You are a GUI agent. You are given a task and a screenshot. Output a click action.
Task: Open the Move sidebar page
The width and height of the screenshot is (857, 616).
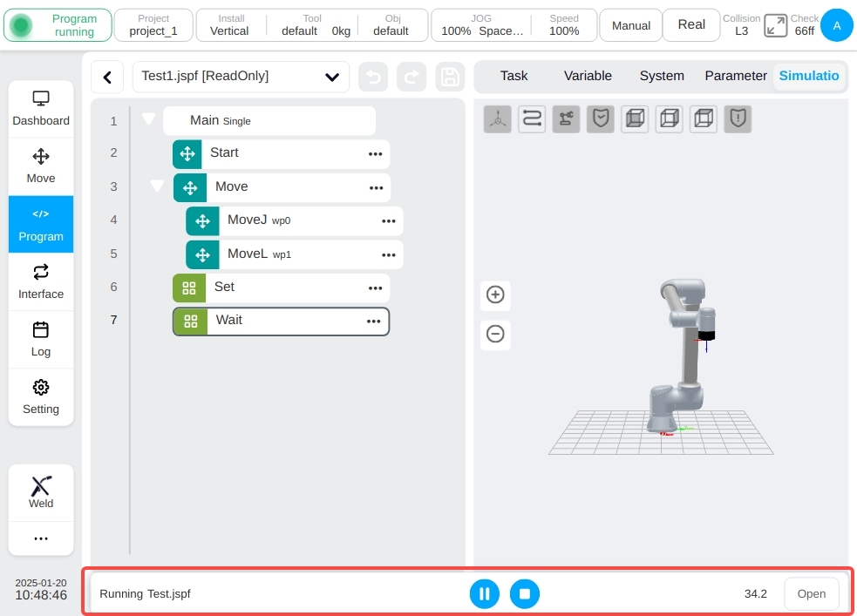pyautogui.click(x=41, y=166)
